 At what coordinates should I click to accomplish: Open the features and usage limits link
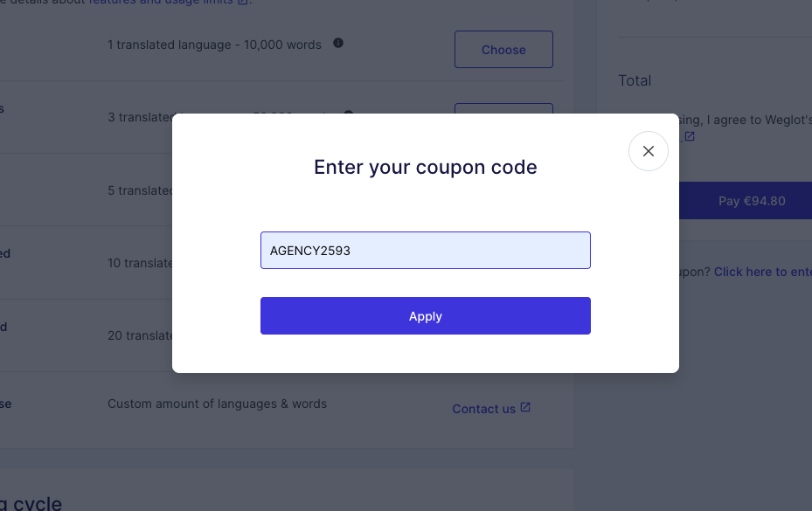coord(162,3)
